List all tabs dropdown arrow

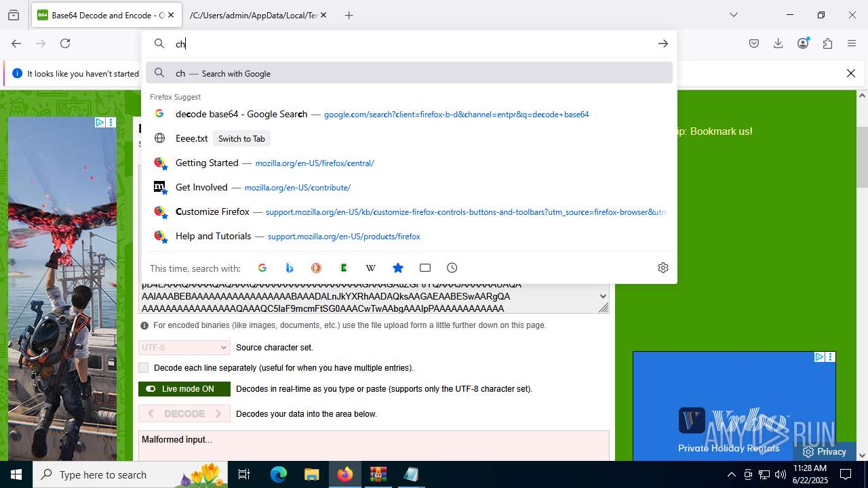click(734, 15)
